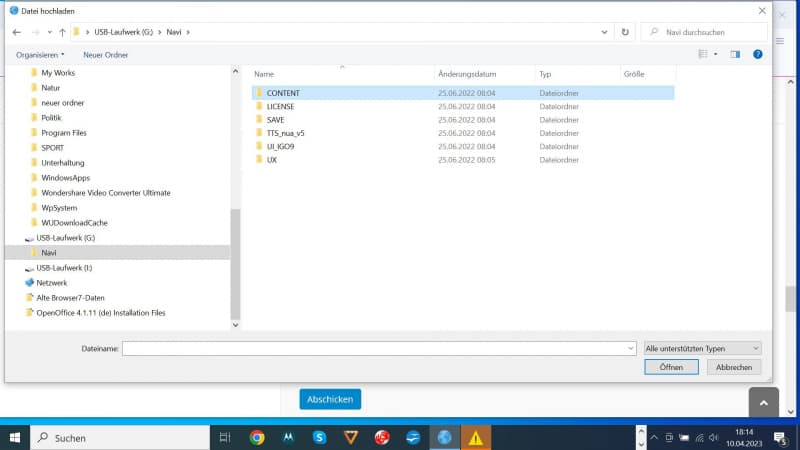This screenshot has width=800, height=450.
Task: Show hidden system tray icons
Action: pos(654,438)
